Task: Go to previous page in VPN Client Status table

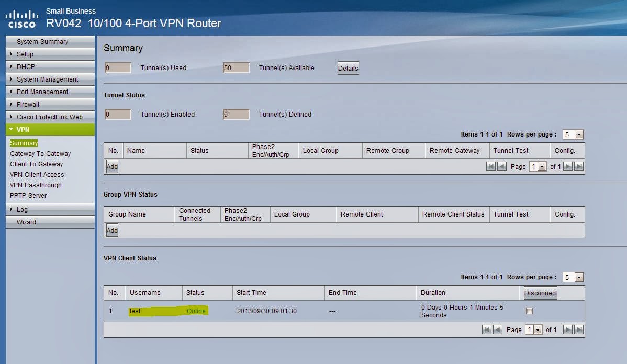Action: pyautogui.click(x=497, y=329)
